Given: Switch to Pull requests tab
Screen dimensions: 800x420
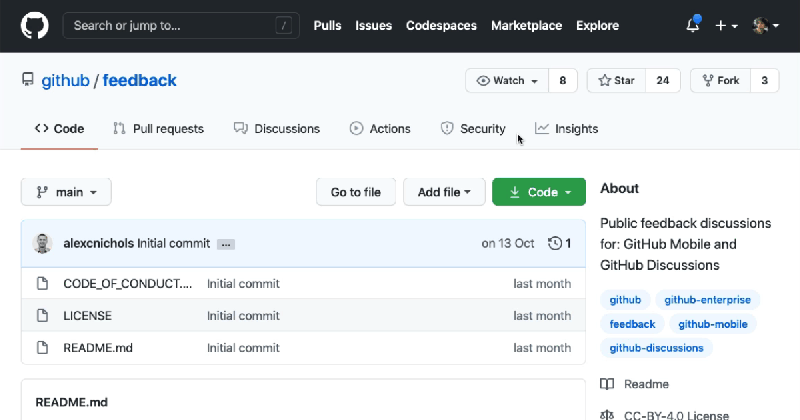Looking at the screenshot, I should pos(158,129).
